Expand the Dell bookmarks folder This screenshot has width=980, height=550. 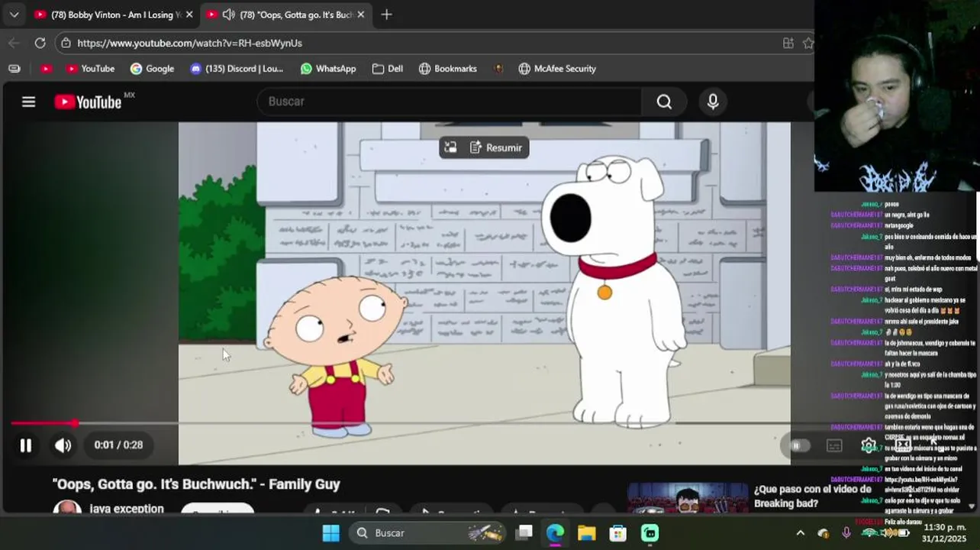click(x=388, y=69)
